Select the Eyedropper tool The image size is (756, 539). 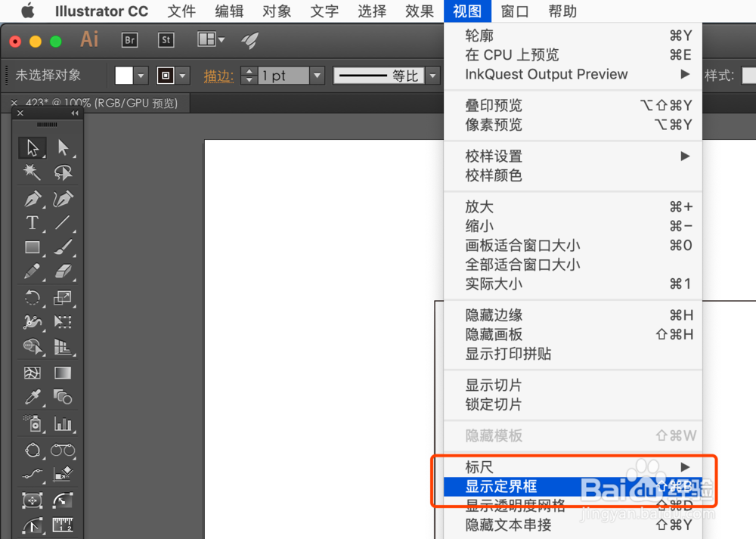32,397
